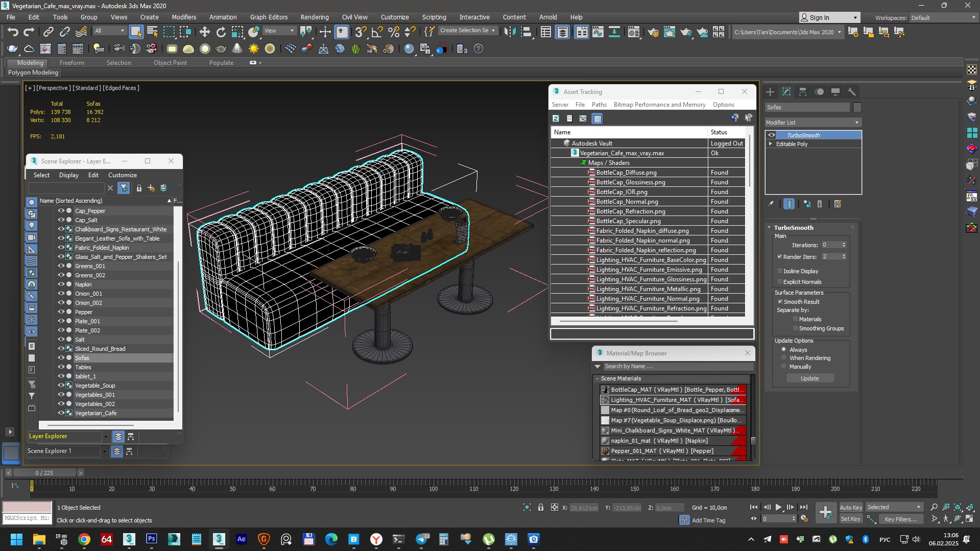Open the Mirror tool
The height and width of the screenshot is (551, 980).
coord(510,32)
